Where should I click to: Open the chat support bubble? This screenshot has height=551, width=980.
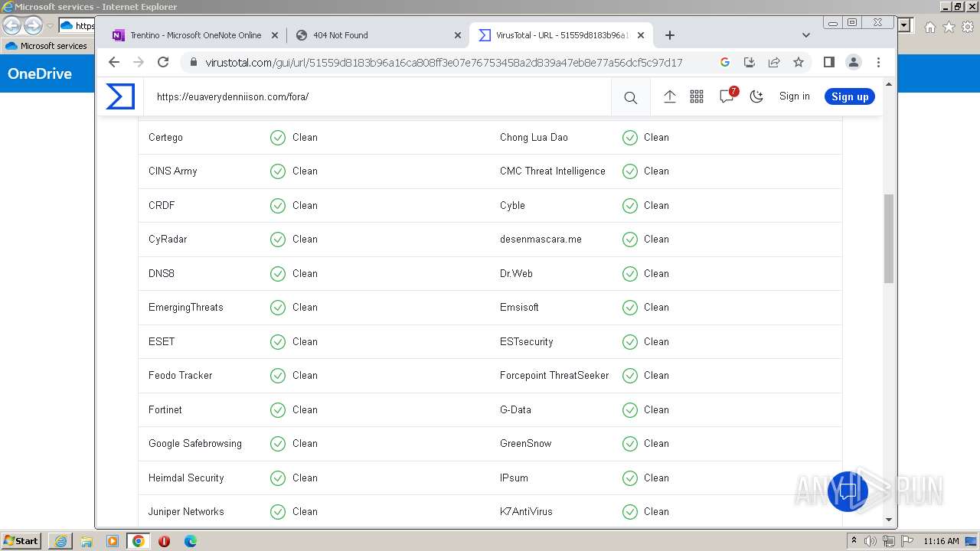[x=848, y=491]
